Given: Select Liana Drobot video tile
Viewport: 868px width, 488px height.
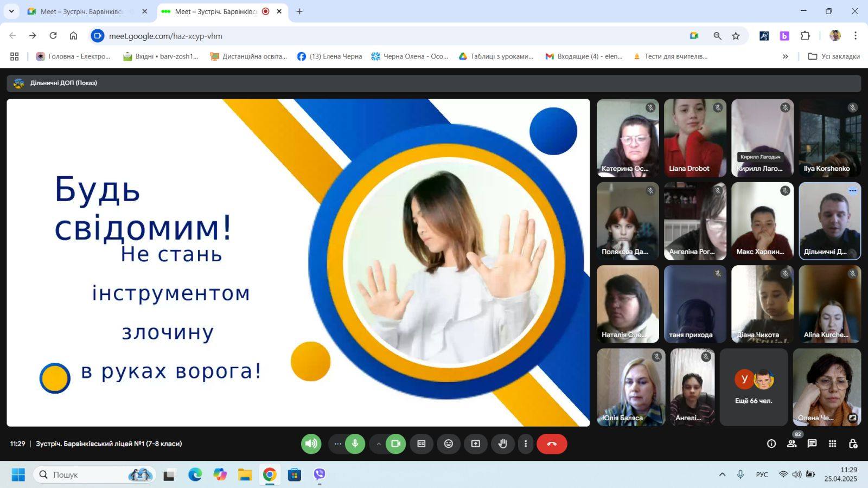Looking at the screenshot, I should coord(695,138).
